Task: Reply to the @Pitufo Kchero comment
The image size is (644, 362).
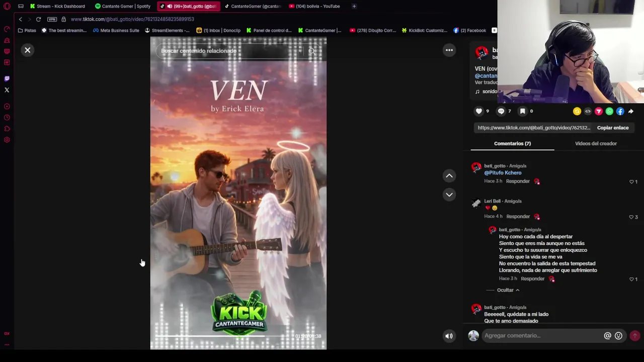Action: point(518,181)
